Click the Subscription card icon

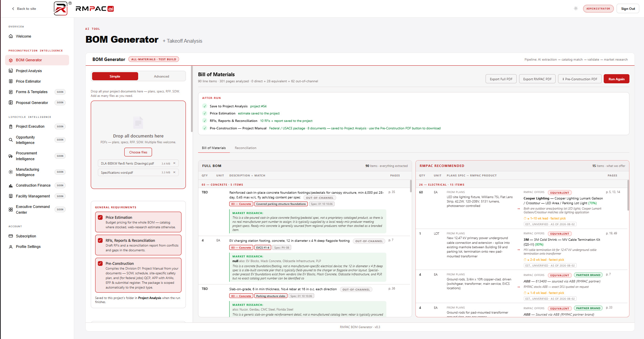point(11,236)
